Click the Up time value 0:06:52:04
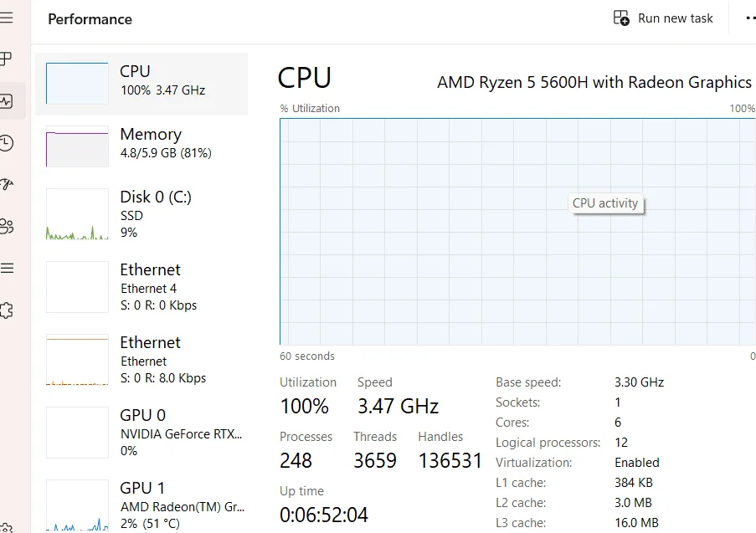This screenshot has height=533, width=756. (323, 515)
